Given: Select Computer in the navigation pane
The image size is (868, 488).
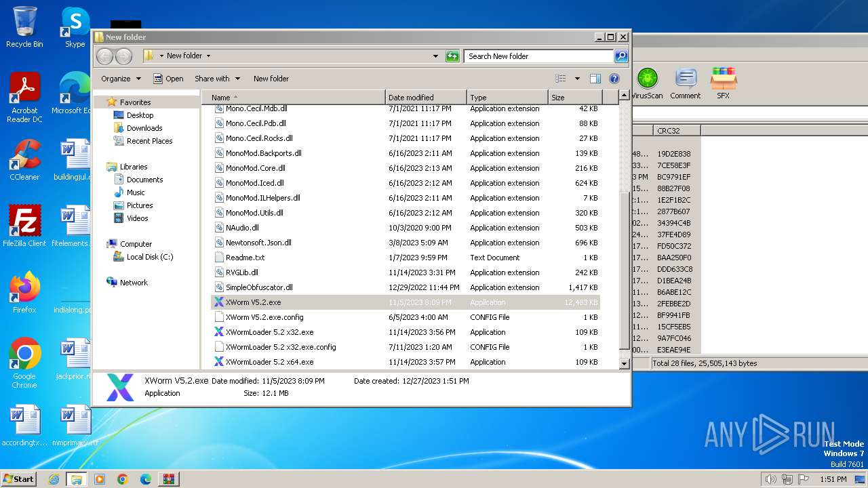Looking at the screenshot, I should 136,244.
